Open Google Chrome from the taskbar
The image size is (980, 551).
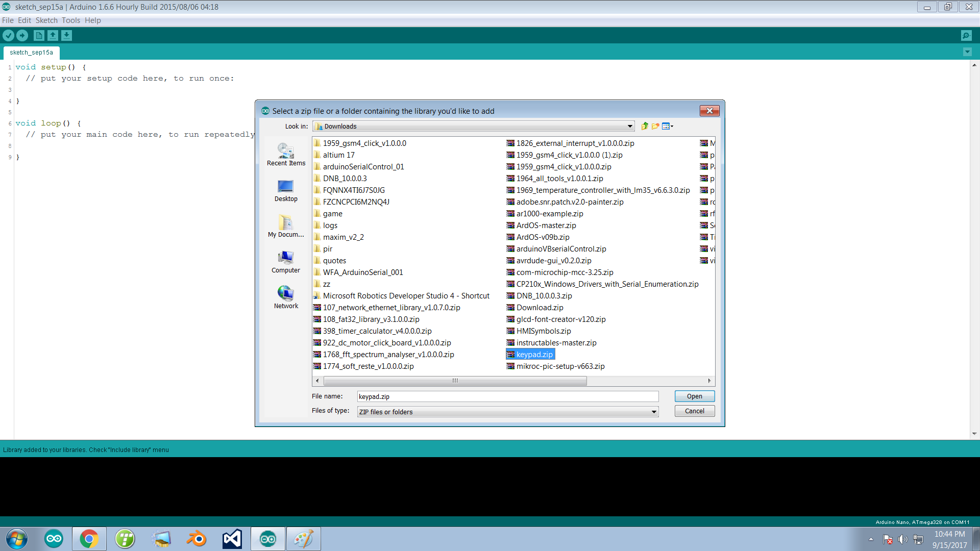pos(89,539)
